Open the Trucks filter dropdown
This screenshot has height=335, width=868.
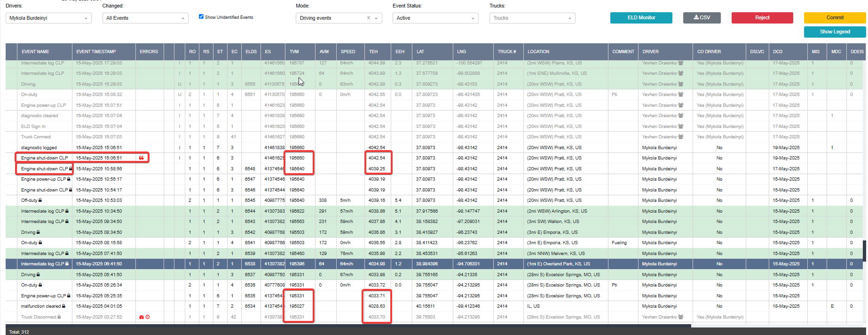[532, 18]
